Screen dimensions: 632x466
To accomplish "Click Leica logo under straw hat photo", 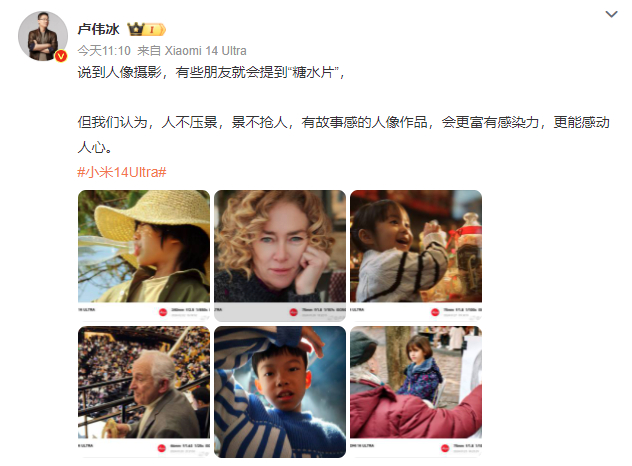I will pyautogui.click(x=163, y=312).
